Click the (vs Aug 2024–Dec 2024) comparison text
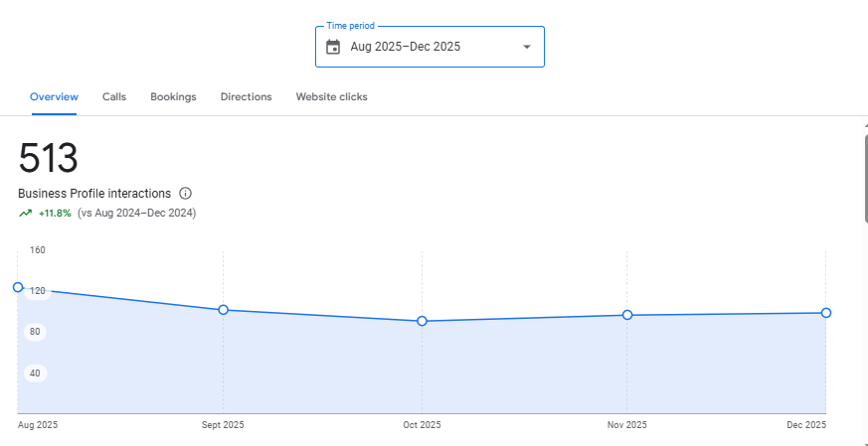Viewport: 868px width, 446px height. (x=137, y=213)
